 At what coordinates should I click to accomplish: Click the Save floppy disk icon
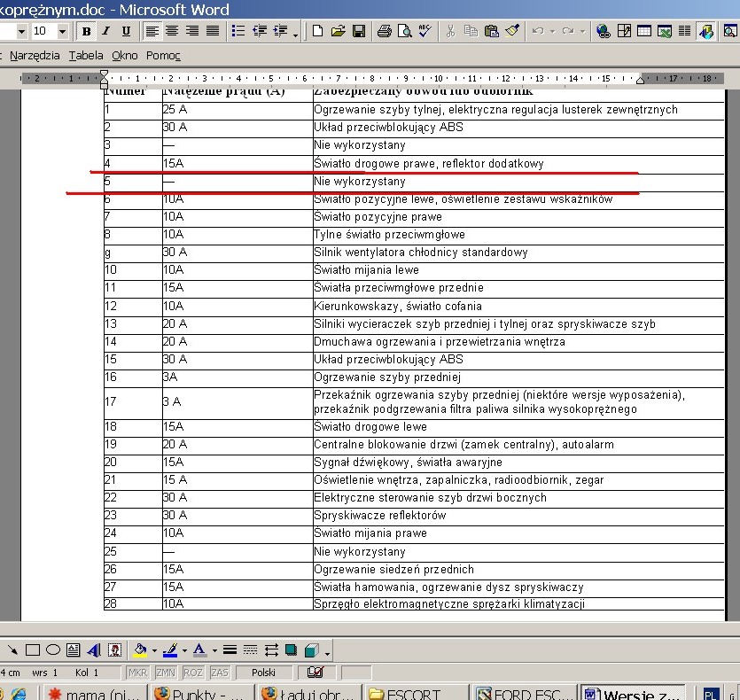359,31
